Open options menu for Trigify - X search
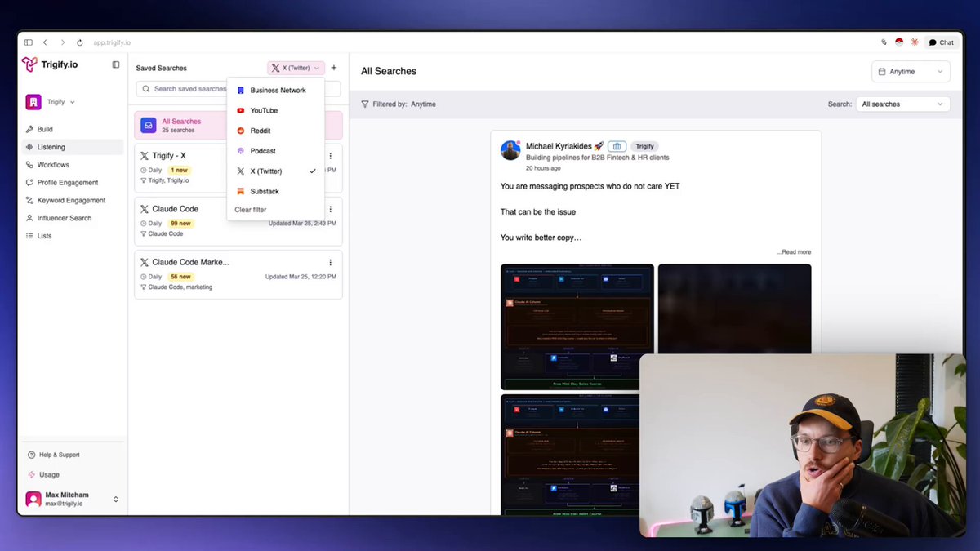Screen dimensions: 980x551 tap(330, 155)
